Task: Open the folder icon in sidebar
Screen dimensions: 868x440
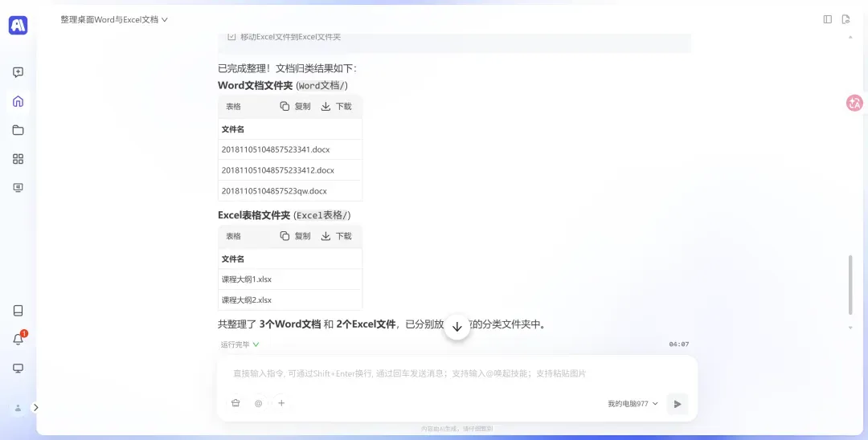Action: point(18,130)
